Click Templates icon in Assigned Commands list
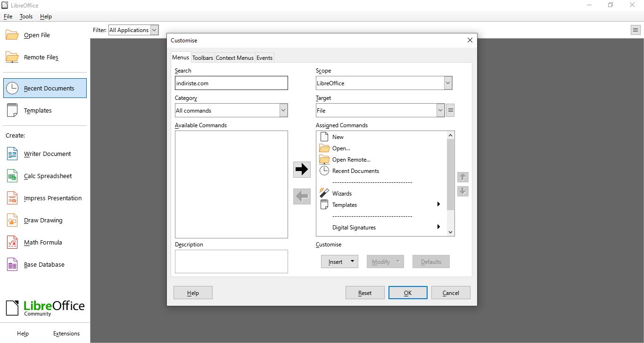The width and height of the screenshot is (644, 343). [324, 204]
